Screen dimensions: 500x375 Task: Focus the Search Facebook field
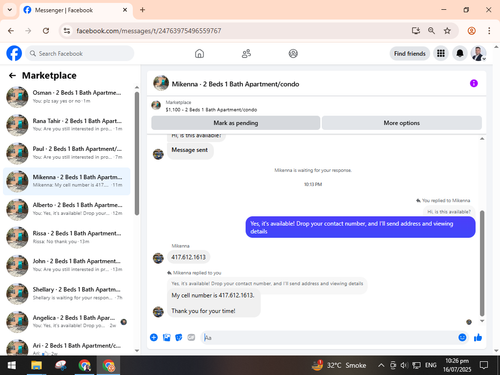pos(80,53)
